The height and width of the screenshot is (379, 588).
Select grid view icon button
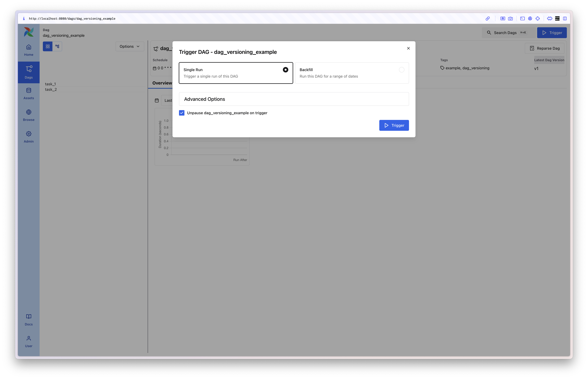(x=47, y=46)
